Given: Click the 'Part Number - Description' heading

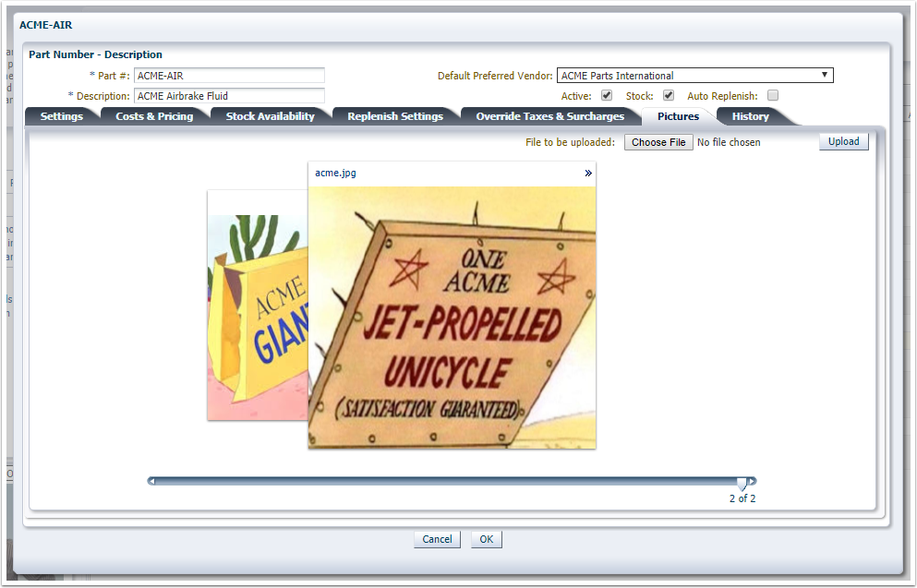Looking at the screenshot, I should pos(95,54).
